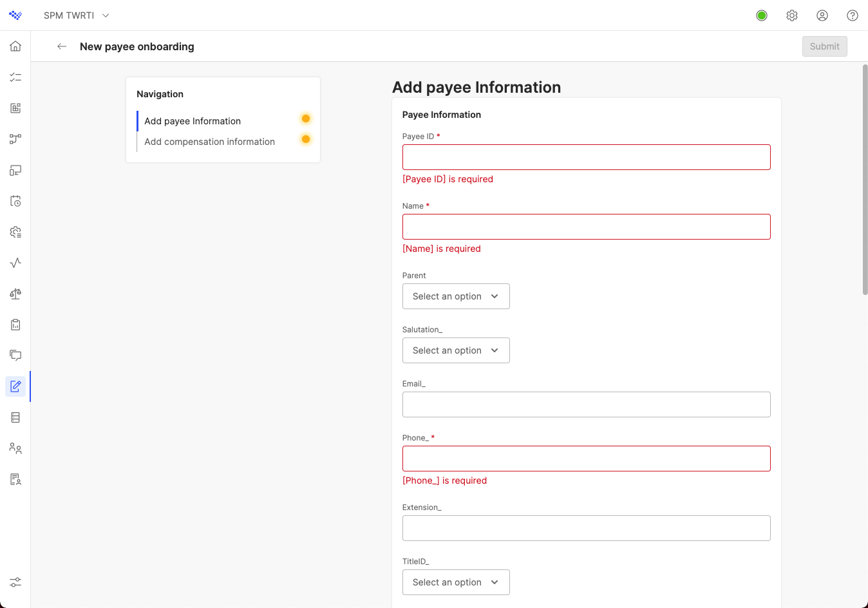868x608 pixels.
Task: Click the green status indicator
Action: pos(762,15)
